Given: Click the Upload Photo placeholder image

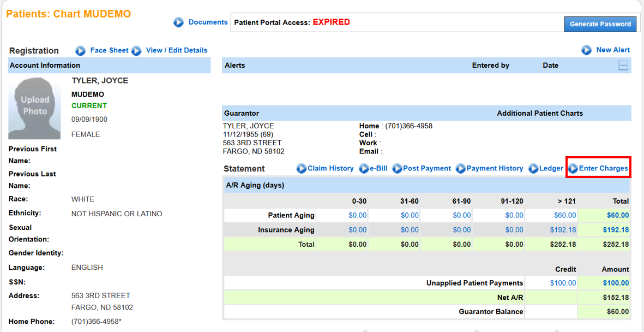Looking at the screenshot, I should tap(35, 108).
